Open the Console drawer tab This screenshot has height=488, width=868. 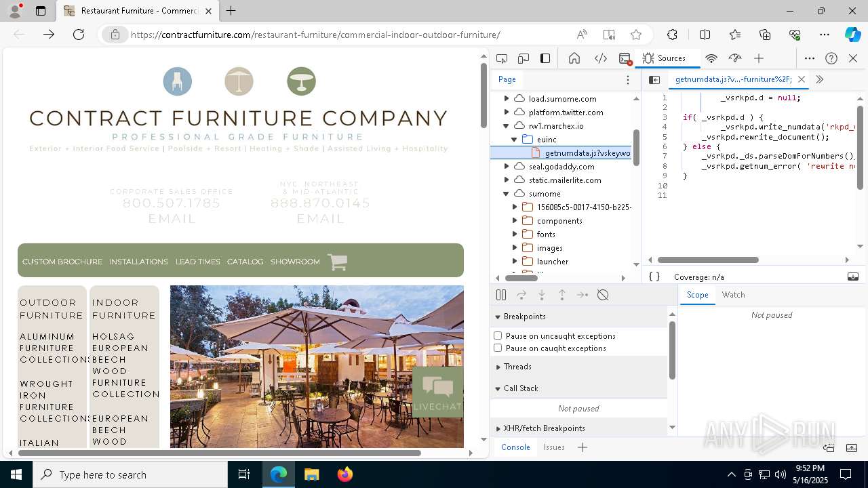[x=515, y=447]
